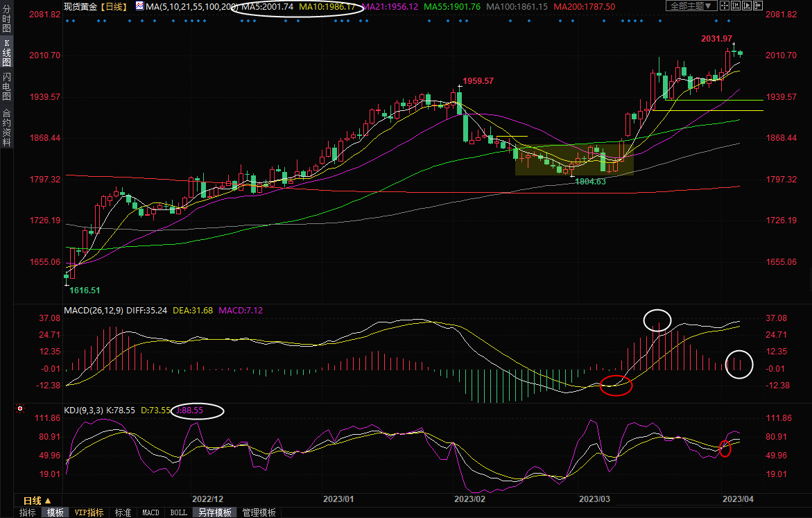The height and width of the screenshot is (518, 812).
Task: Click the rightmost small icon in top-right toolbar
Action: pyautogui.click(x=759, y=6)
